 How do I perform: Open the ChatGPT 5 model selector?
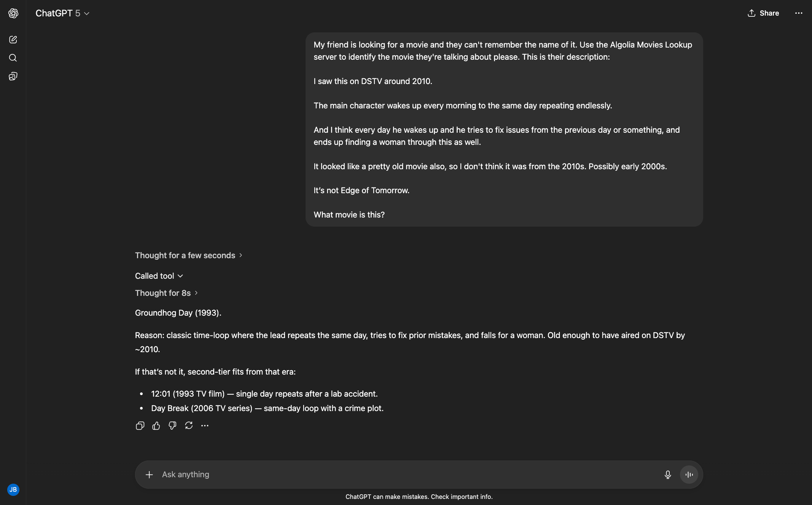point(63,13)
